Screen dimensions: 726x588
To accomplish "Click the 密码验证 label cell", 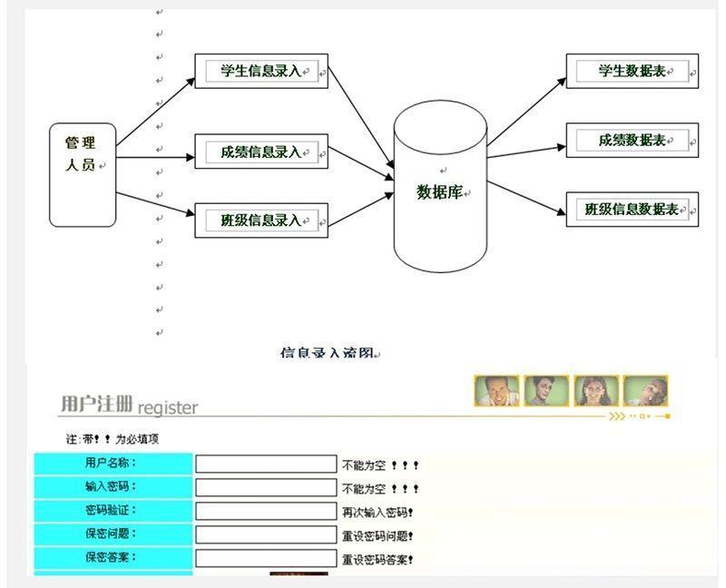I will click(x=113, y=511).
